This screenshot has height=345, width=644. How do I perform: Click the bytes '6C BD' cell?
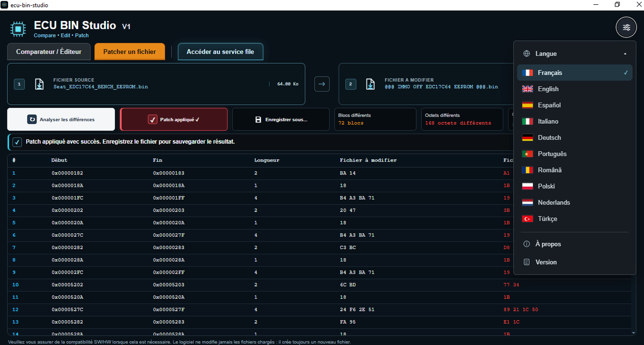pos(348,284)
